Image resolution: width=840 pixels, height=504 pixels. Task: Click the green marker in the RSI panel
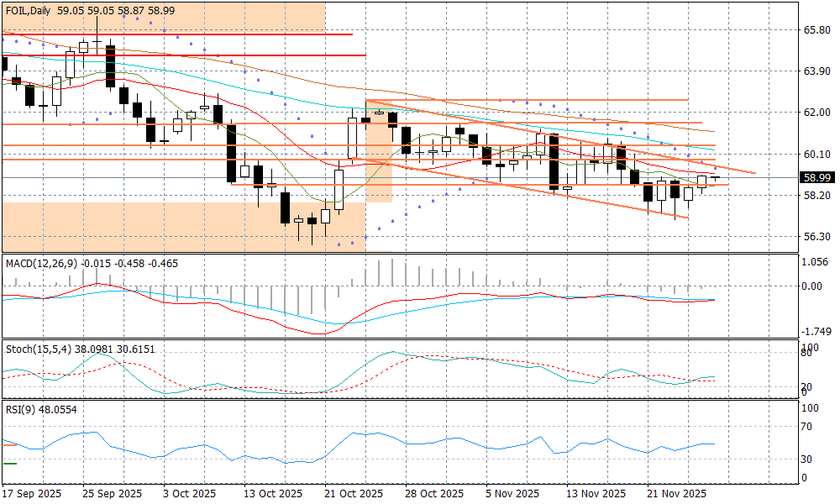(x=9, y=463)
